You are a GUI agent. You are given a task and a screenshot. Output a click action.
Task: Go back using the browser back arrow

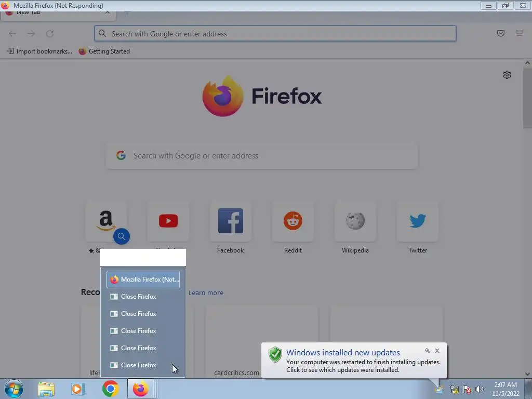pos(12,34)
